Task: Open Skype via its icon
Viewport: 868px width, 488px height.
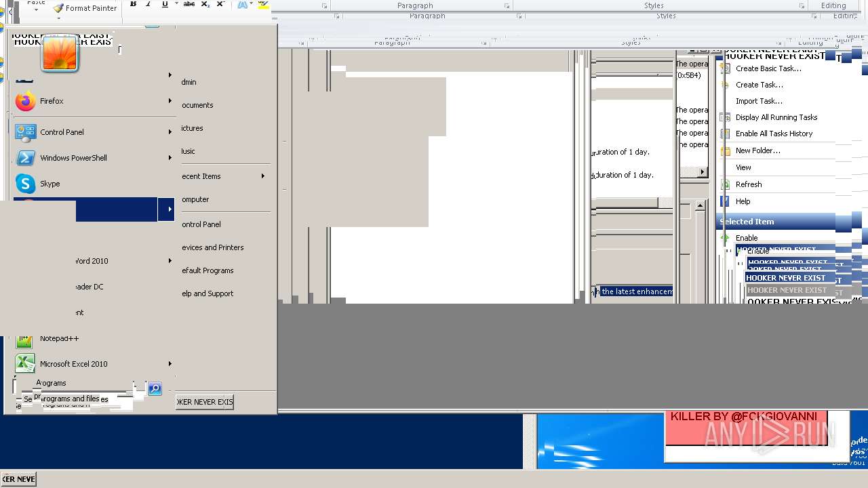Action: 25,184
